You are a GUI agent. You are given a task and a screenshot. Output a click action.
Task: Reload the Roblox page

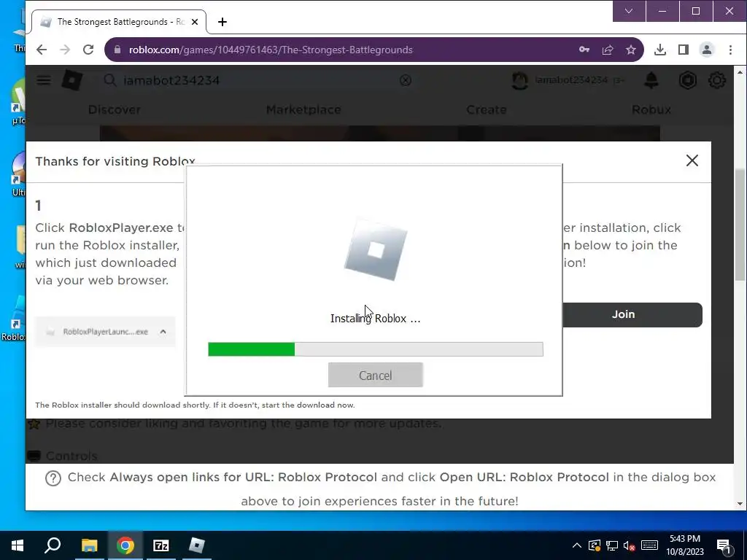88,50
